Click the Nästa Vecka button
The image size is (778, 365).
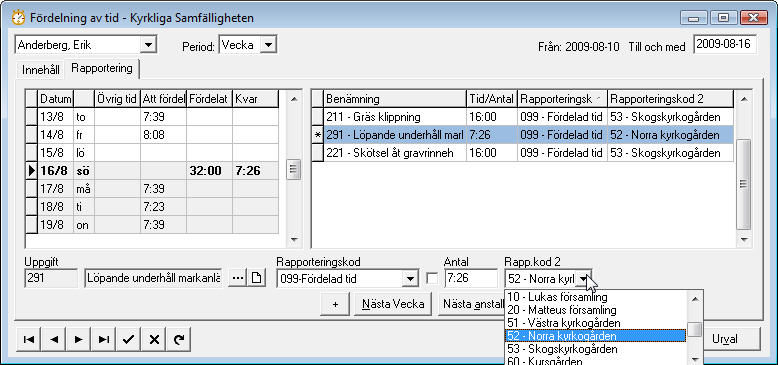tap(393, 304)
